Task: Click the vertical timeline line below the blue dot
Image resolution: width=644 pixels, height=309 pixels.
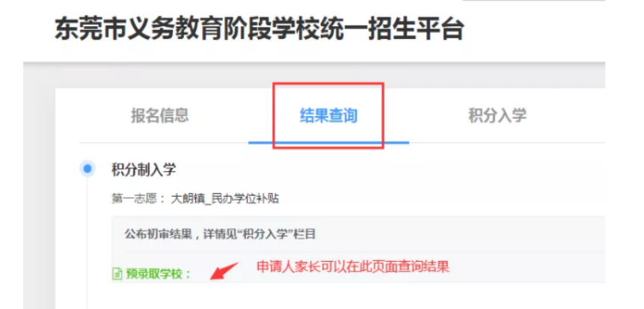Action: [x=87, y=242]
